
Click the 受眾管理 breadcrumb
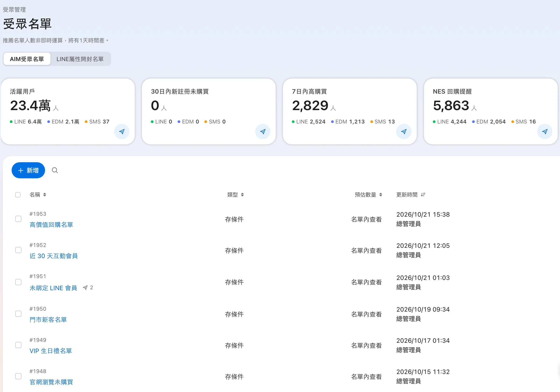(14, 10)
